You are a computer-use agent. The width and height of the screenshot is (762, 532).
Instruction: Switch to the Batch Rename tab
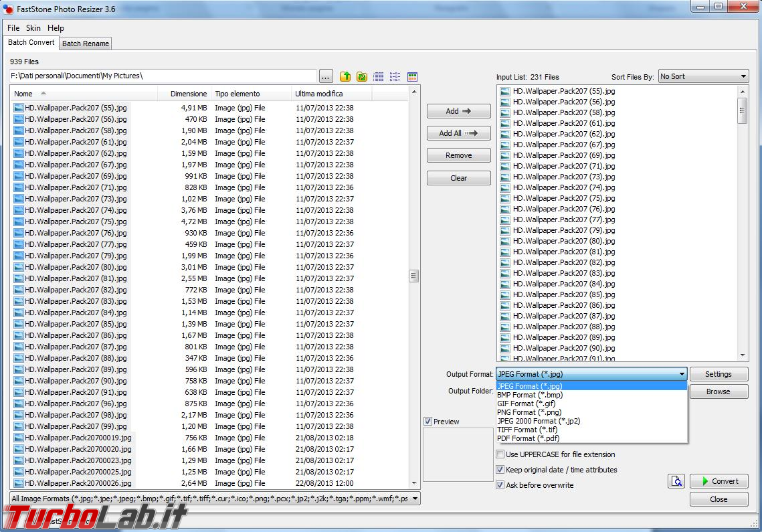tap(86, 43)
